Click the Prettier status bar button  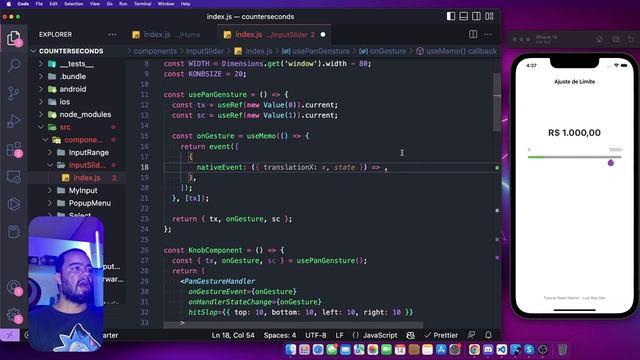tap(441, 335)
